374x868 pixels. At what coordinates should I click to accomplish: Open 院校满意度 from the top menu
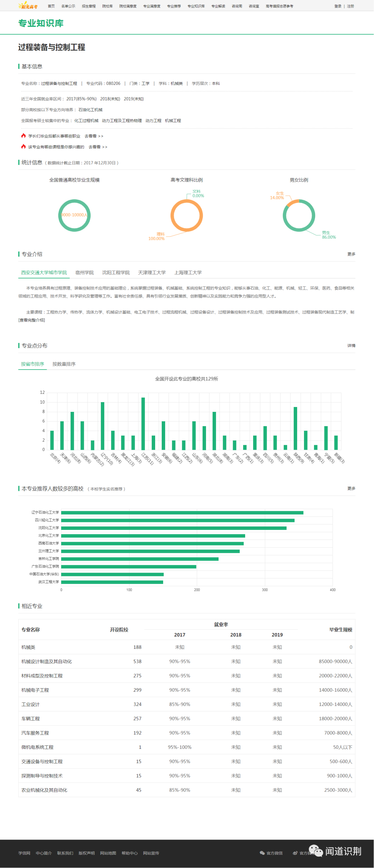pyautogui.click(x=128, y=6)
